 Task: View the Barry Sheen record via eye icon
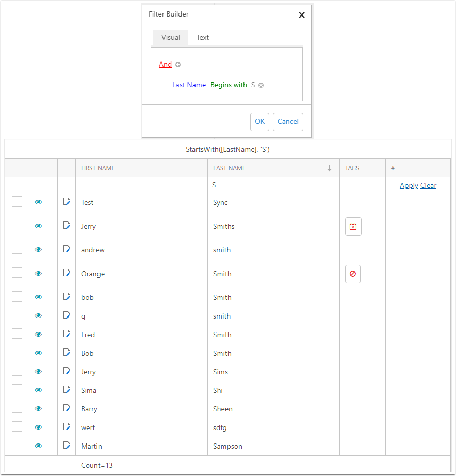click(x=38, y=408)
